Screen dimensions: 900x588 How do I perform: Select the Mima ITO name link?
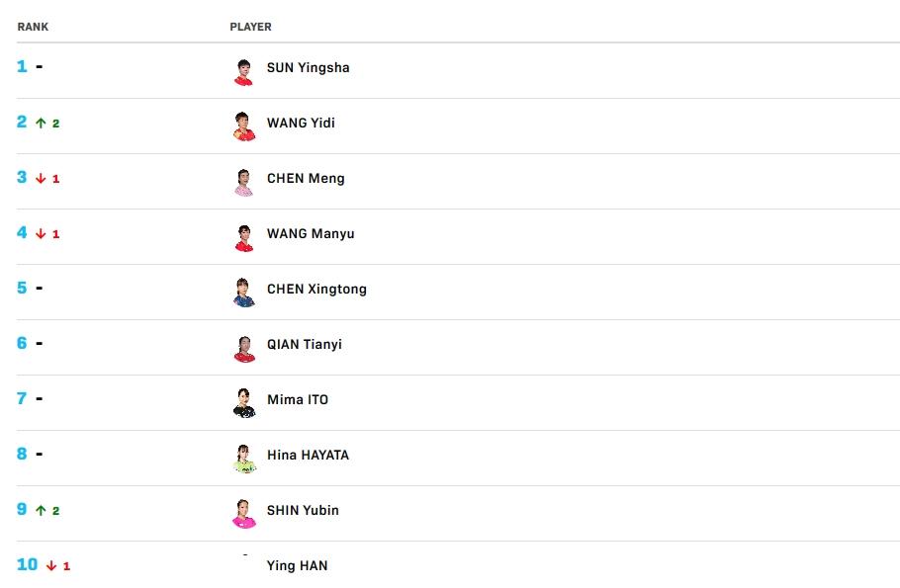click(298, 400)
